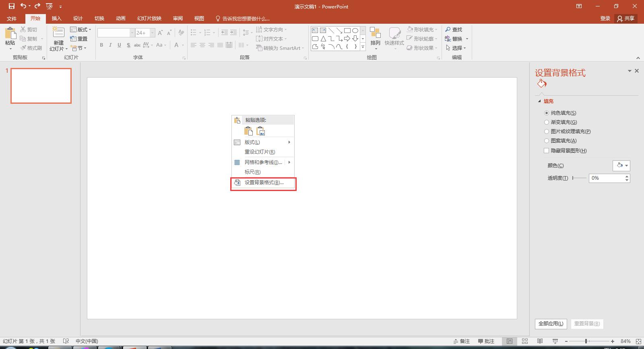Screen dimensions: 644x349
Task: Select picture or texture fill option
Action: point(547,131)
